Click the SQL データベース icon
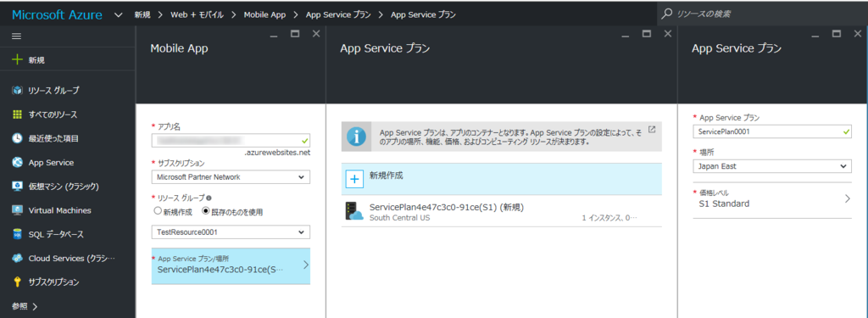Screen dimensions: 868x318 pyautogui.click(x=17, y=234)
